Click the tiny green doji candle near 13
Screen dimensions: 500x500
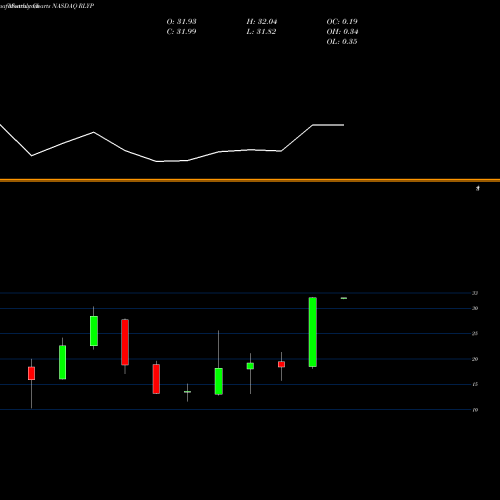[187, 392]
